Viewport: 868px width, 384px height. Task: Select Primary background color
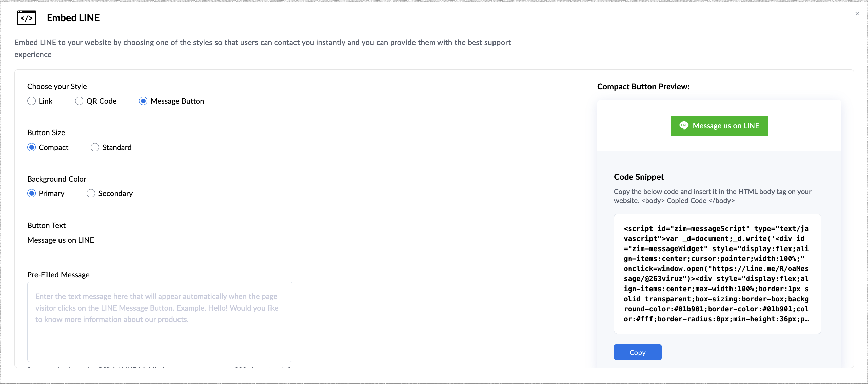[x=32, y=193]
